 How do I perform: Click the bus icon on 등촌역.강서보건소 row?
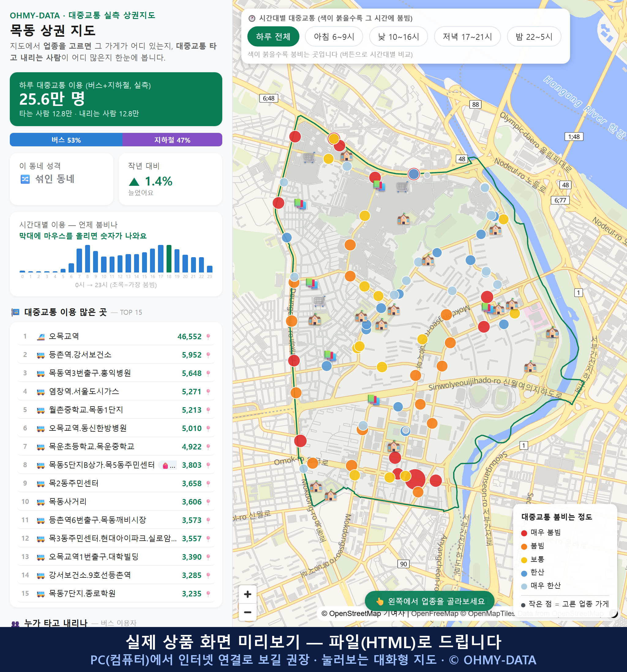point(40,355)
